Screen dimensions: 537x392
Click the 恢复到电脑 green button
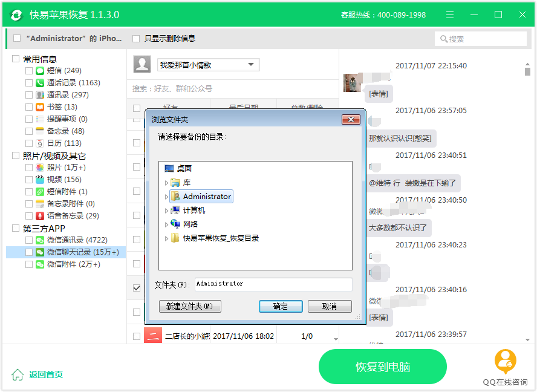click(383, 367)
